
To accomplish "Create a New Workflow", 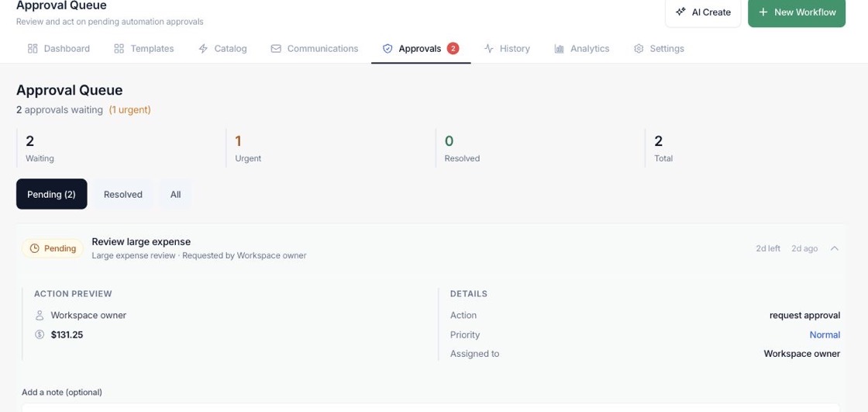I will (x=797, y=12).
